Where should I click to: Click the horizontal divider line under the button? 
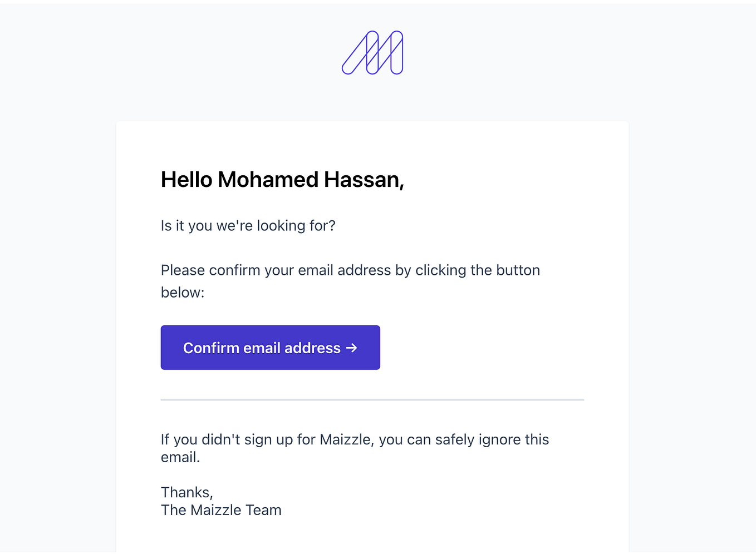372,400
